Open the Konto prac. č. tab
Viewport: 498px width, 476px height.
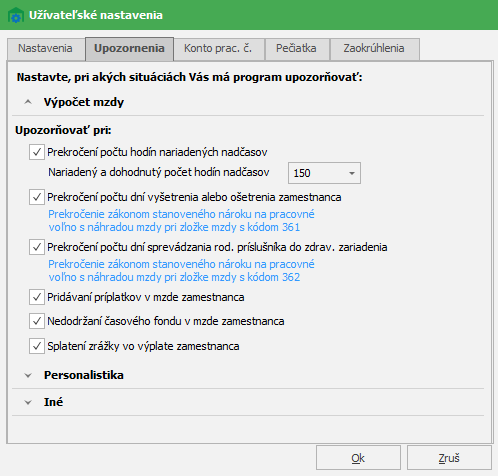click(x=219, y=49)
